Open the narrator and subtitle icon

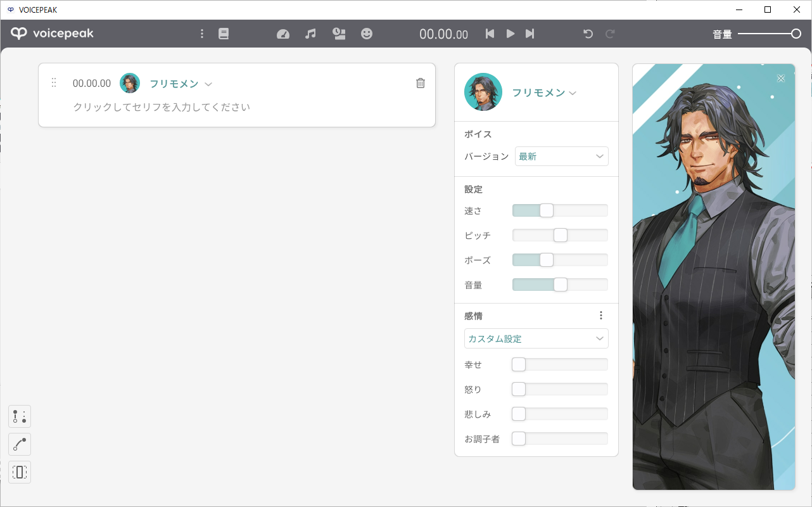click(339, 34)
